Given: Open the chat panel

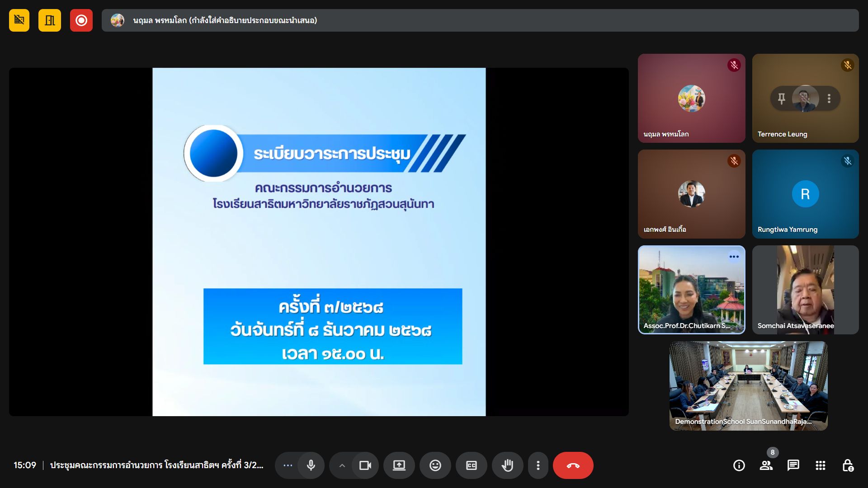Looking at the screenshot, I should click(793, 465).
